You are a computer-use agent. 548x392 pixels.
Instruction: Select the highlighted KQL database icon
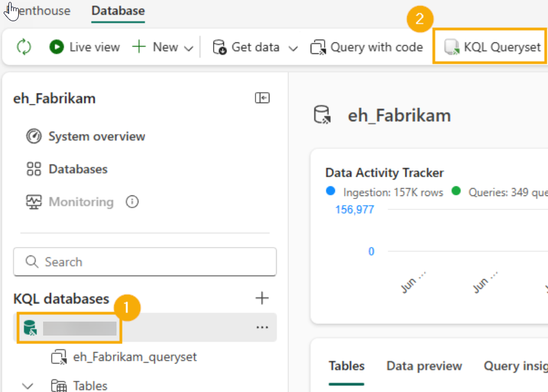(30, 328)
